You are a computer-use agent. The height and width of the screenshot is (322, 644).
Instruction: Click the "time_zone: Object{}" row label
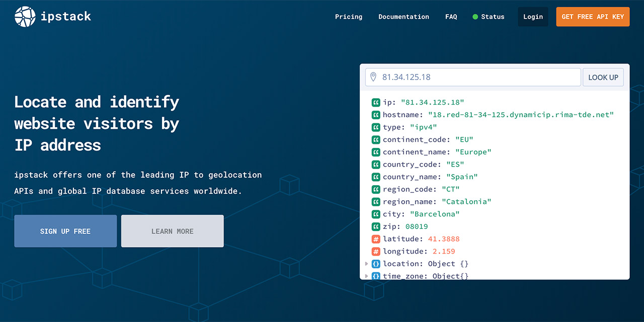426,276
